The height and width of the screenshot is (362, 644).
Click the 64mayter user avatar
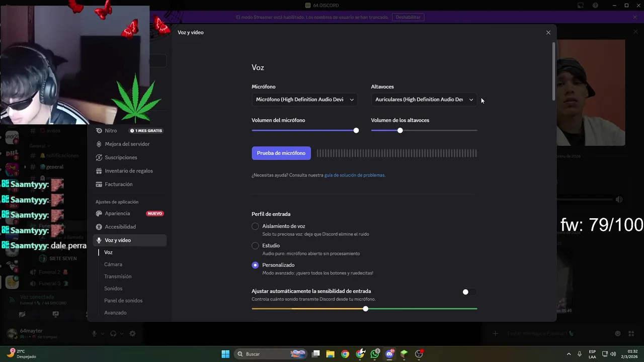(12, 333)
